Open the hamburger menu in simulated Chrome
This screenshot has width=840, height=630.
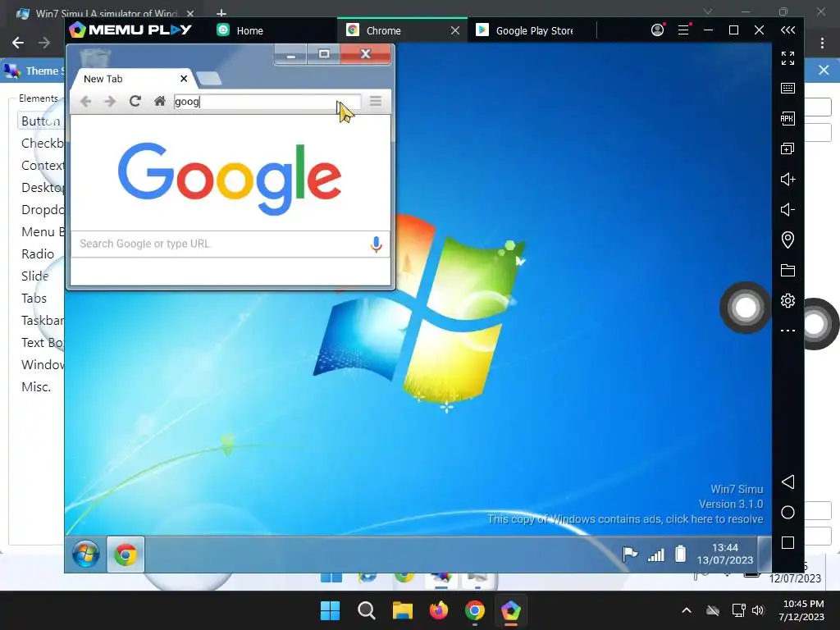pyautogui.click(x=376, y=101)
